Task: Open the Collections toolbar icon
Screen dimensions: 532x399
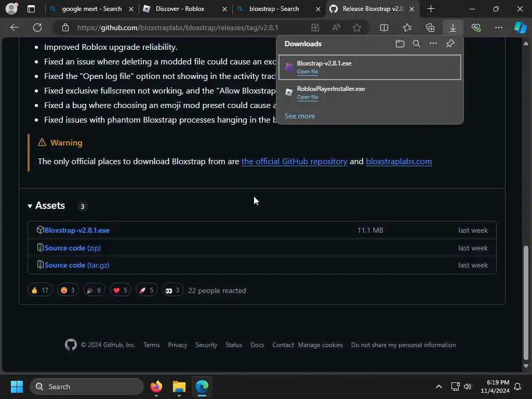Action: (430, 28)
